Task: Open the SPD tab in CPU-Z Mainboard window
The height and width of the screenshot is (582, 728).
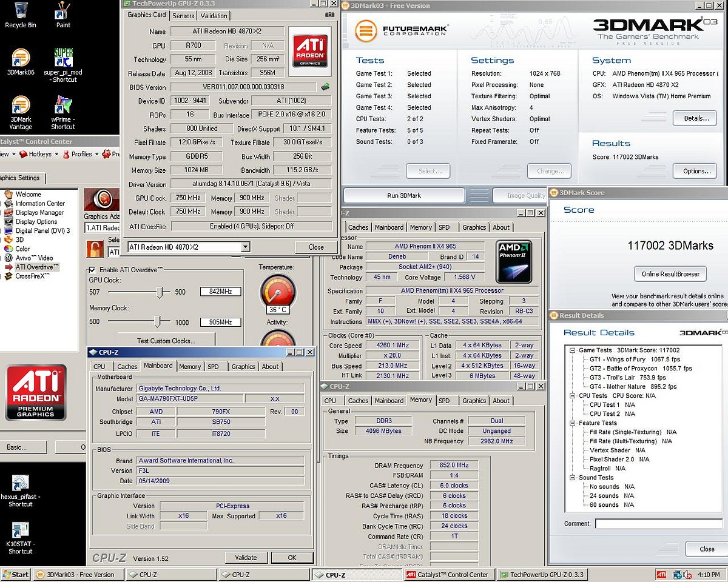Action: [213, 366]
